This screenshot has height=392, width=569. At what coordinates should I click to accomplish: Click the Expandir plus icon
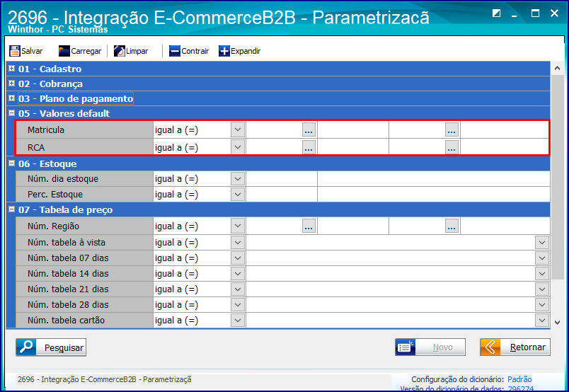point(224,51)
